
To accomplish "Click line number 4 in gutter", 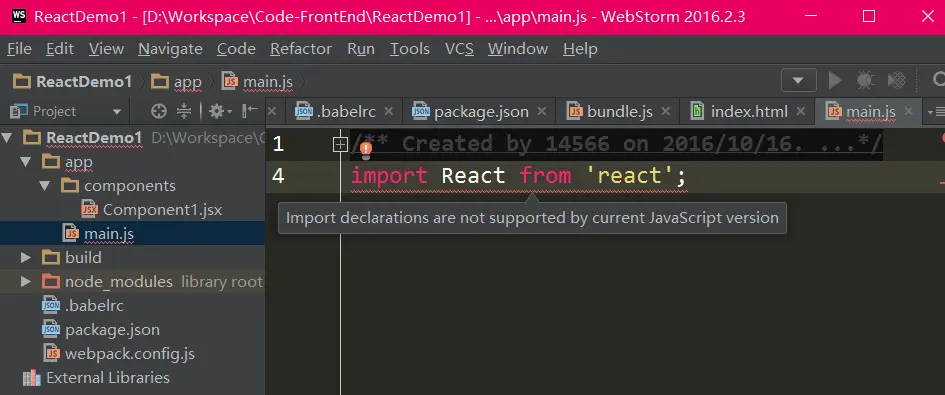I will pos(278,176).
